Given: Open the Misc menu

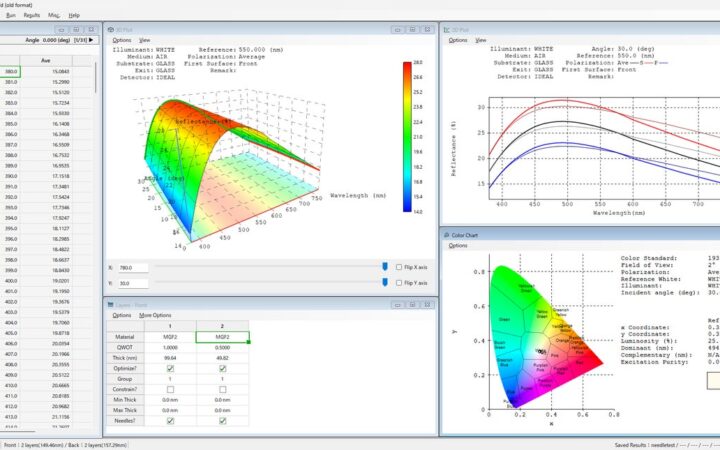Looking at the screenshot, I should (x=53, y=15).
